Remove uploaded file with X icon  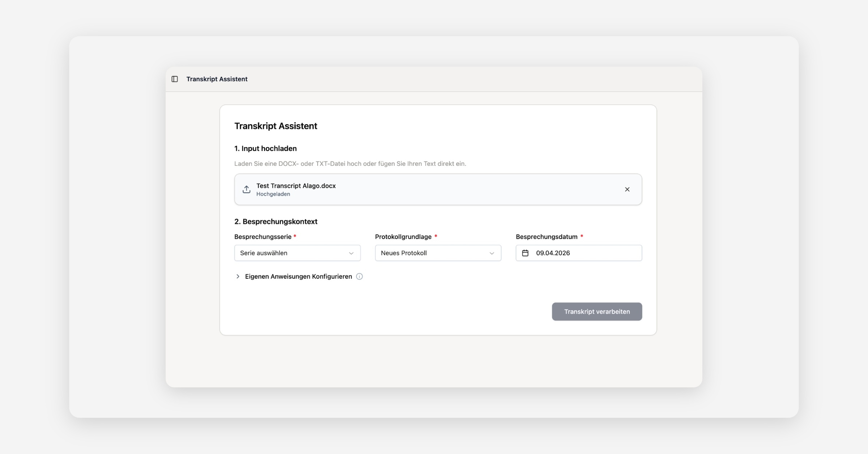627,189
